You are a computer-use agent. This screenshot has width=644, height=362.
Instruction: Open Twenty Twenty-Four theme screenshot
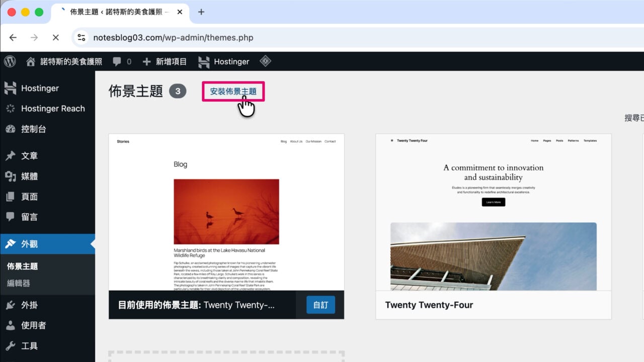[x=494, y=212]
